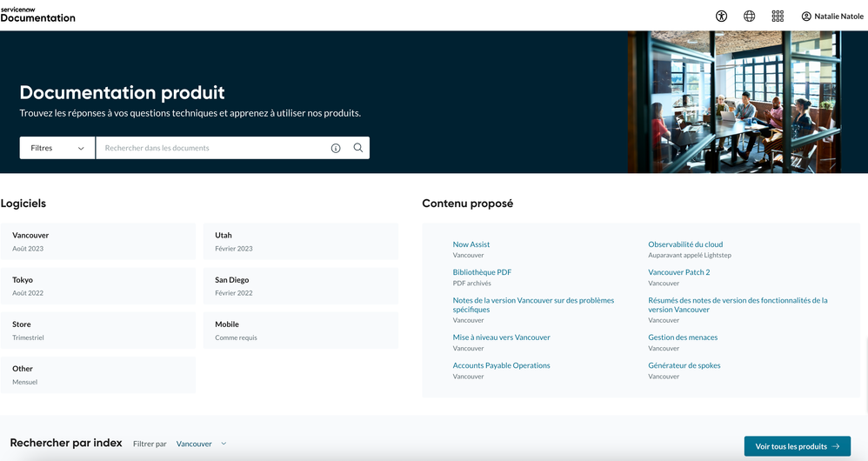Open Gestion des menaces link
Image resolution: width=868 pixels, height=461 pixels.
(683, 337)
